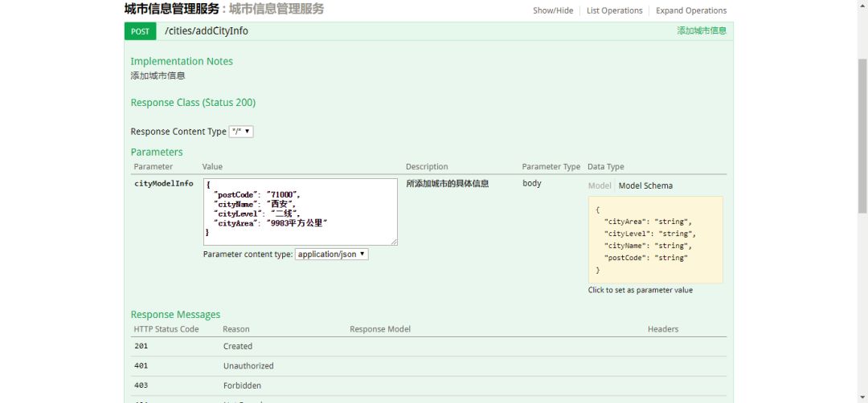Click the HTTP Status Code column header
The height and width of the screenshot is (403, 868).
[x=166, y=329]
